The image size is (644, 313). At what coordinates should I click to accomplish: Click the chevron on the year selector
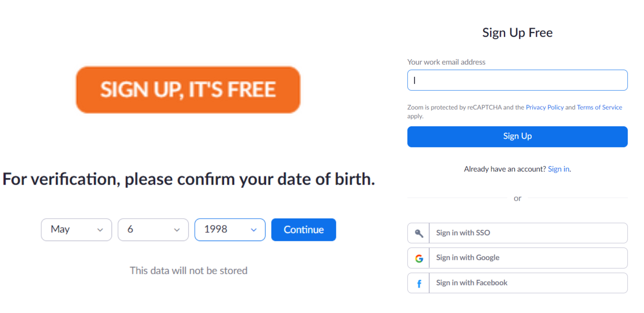point(254,230)
